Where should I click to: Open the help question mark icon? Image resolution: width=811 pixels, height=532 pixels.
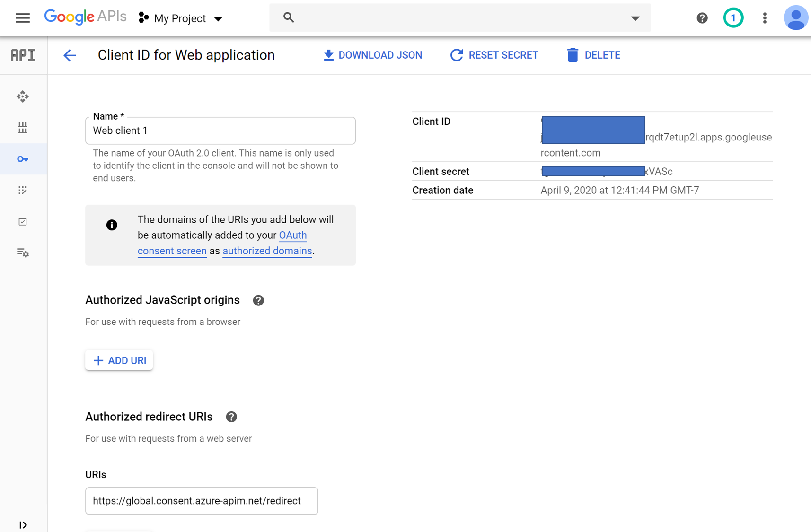pos(702,18)
